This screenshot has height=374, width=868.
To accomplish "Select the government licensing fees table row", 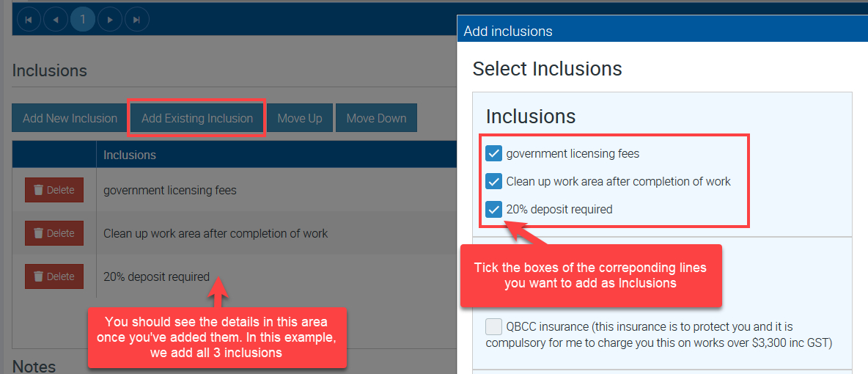I will point(170,190).
